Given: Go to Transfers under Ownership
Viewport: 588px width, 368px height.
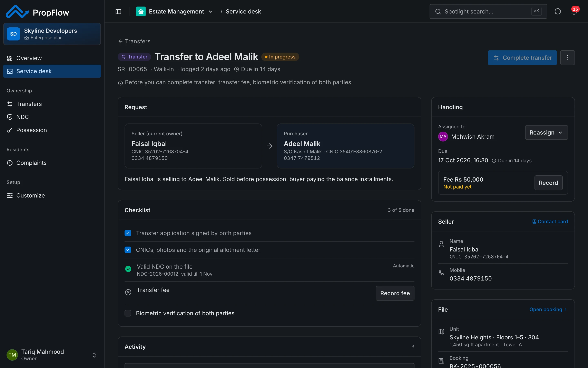Looking at the screenshot, I should [52, 104].
